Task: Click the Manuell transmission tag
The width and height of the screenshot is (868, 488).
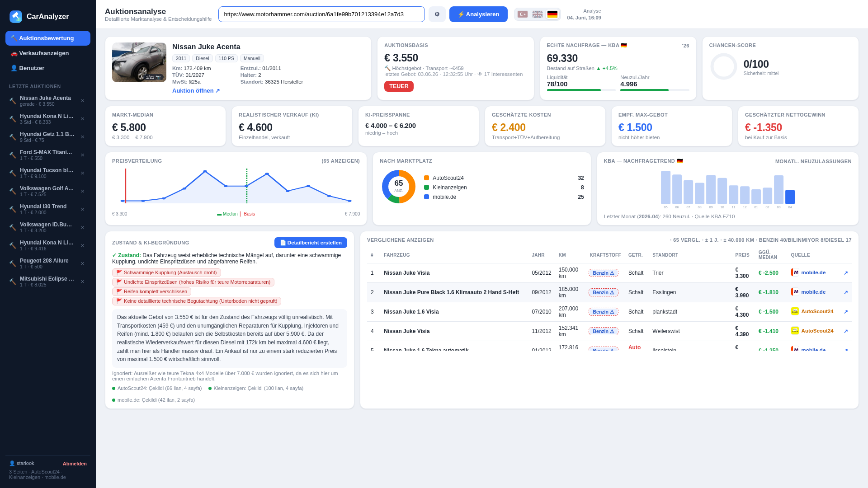Action: [252, 58]
